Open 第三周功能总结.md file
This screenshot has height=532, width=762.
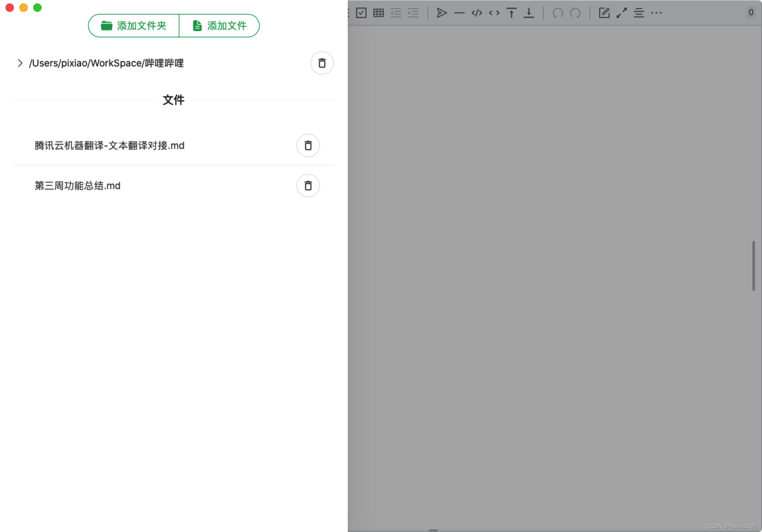[78, 186]
